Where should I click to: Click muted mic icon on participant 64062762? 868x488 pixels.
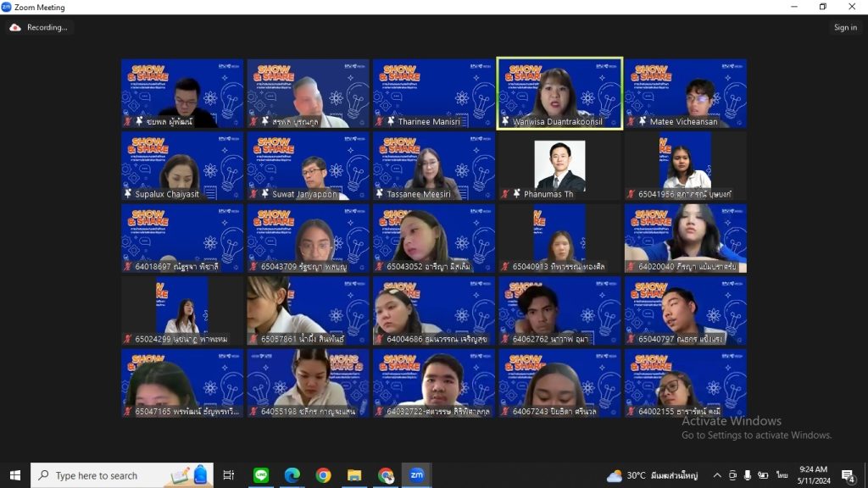coord(505,339)
